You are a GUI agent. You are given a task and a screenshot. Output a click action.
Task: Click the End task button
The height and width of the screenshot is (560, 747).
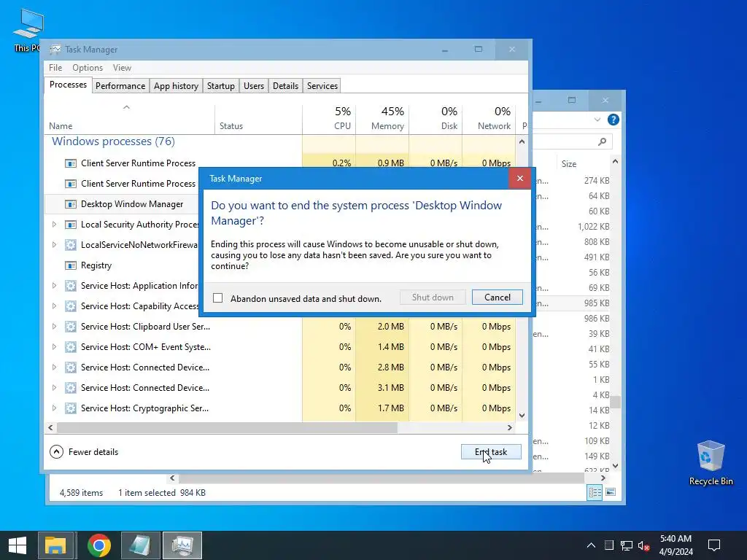click(491, 452)
